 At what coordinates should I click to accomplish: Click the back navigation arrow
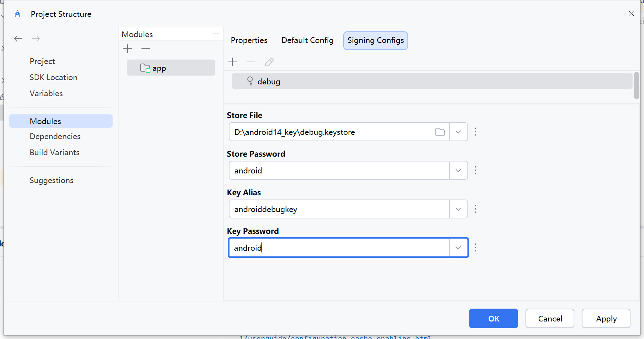tap(18, 39)
